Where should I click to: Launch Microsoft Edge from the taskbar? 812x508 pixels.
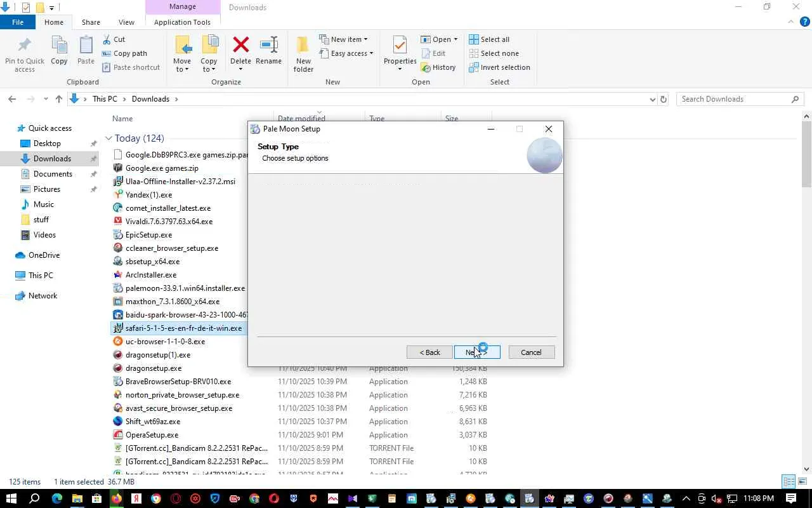pos(57,498)
